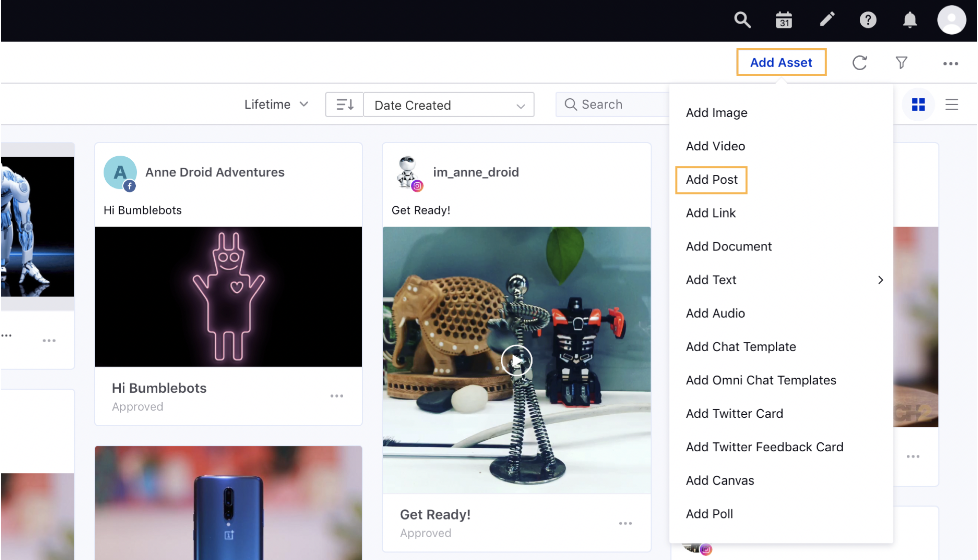Open the notifications bell
This screenshot has width=978, height=560.
coord(909,20)
